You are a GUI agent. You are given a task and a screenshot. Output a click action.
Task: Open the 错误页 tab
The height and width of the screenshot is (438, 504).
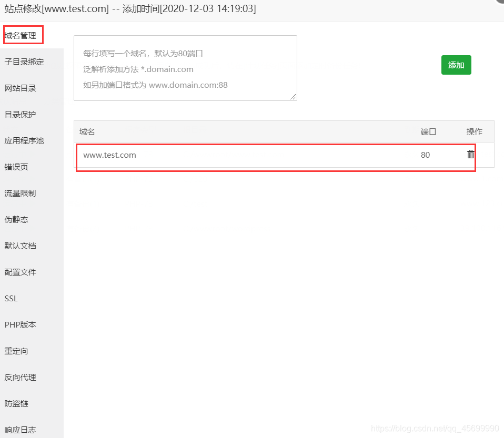[16, 167]
